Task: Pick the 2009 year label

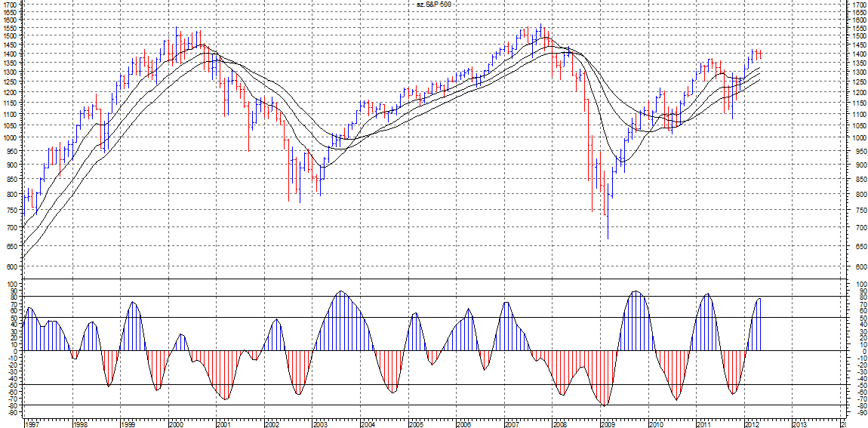Action: tap(608, 424)
